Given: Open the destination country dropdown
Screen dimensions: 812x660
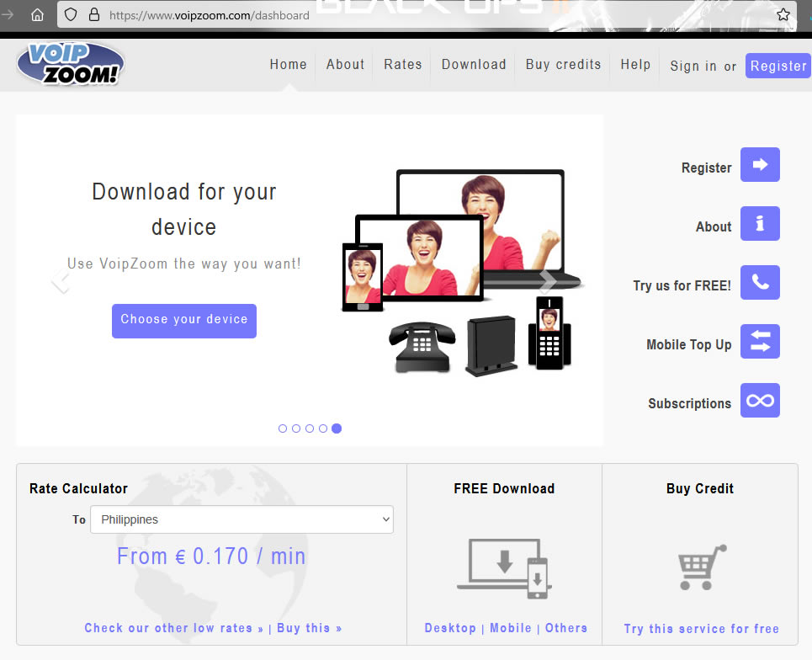Looking at the screenshot, I should point(241,519).
